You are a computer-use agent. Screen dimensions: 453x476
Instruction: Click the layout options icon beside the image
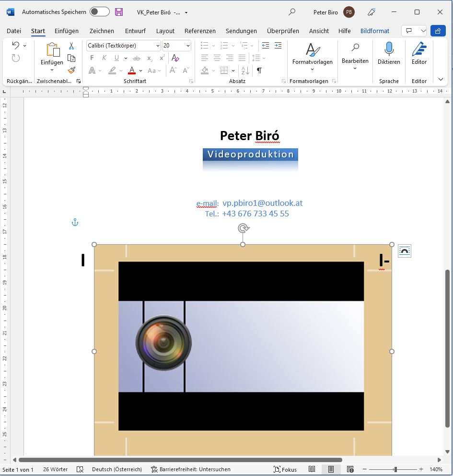404,251
